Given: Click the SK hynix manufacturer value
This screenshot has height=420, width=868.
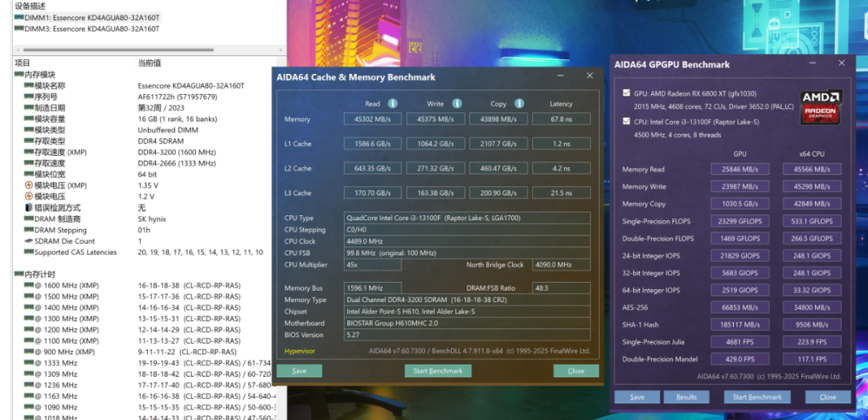Looking at the screenshot, I should tap(152, 219).
